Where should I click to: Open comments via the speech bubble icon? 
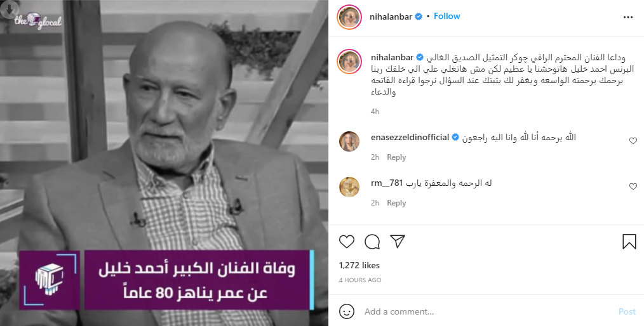(372, 242)
